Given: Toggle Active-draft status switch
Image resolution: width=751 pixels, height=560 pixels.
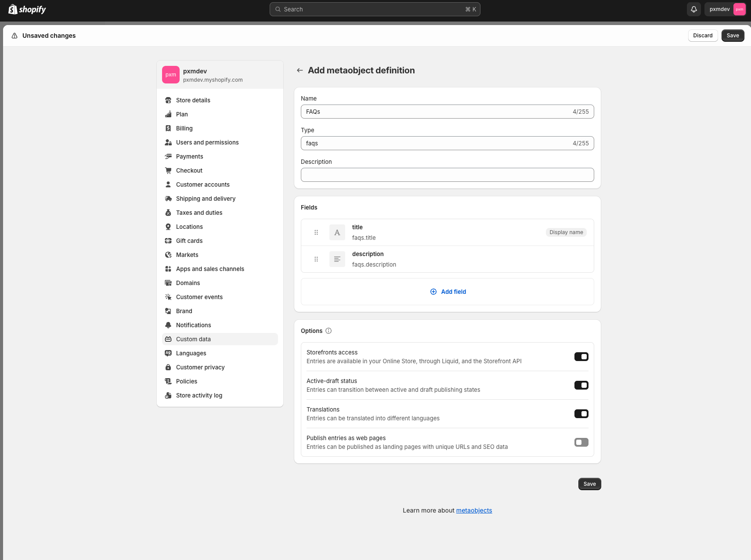Looking at the screenshot, I should click(581, 385).
